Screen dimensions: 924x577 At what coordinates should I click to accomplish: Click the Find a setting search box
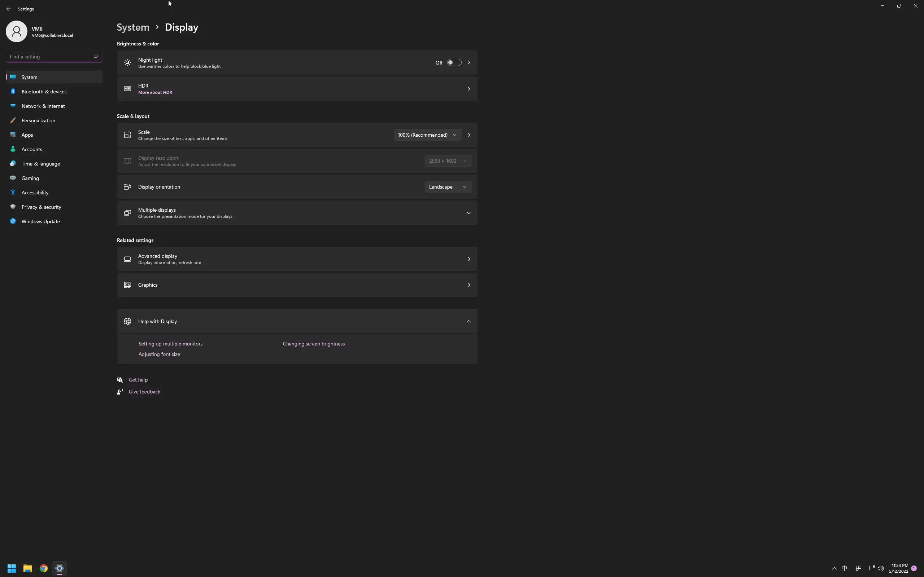pyautogui.click(x=50, y=57)
